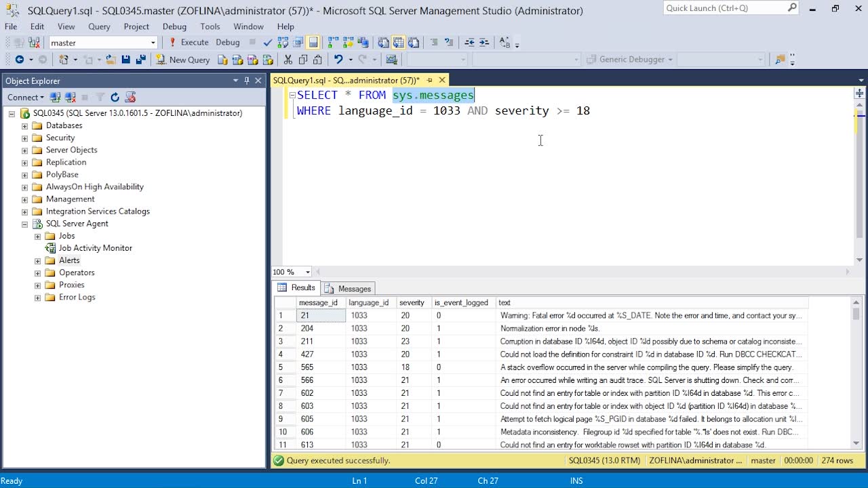The width and height of the screenshot is (868, 488).
Task: Click the red exclamation Execute icon
Action: (x=173, y=42)
